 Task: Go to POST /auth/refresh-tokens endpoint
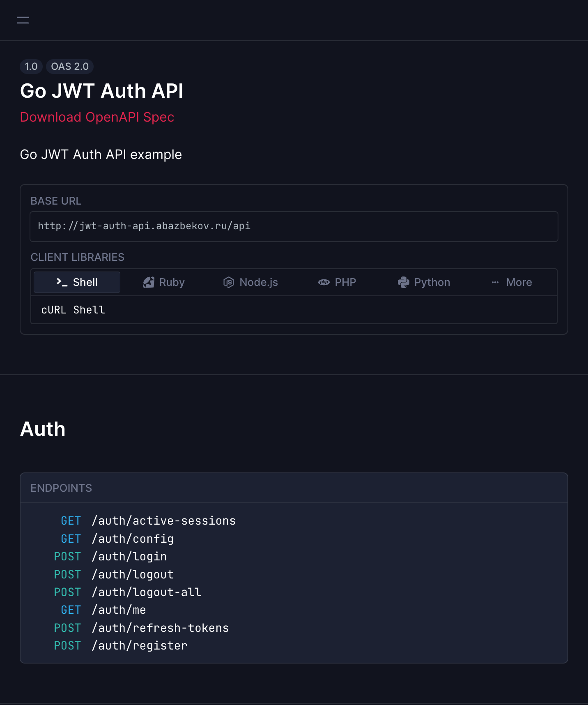point(142,628)
